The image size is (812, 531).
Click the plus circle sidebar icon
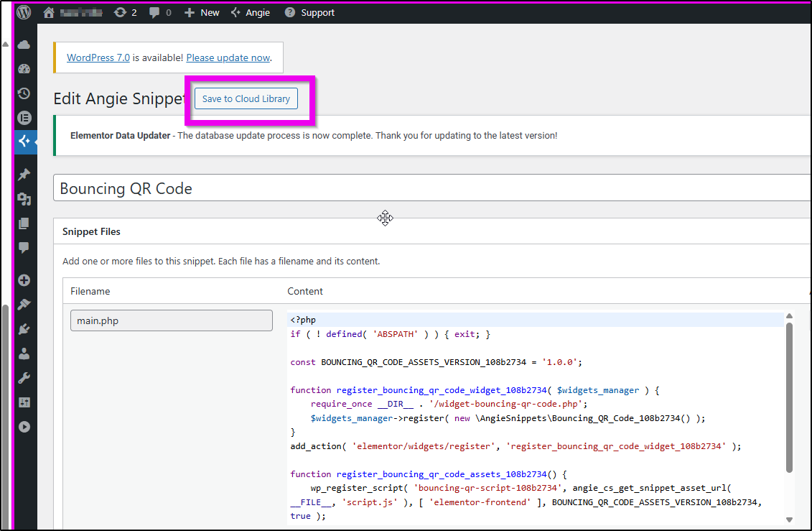tap(24, 280)
